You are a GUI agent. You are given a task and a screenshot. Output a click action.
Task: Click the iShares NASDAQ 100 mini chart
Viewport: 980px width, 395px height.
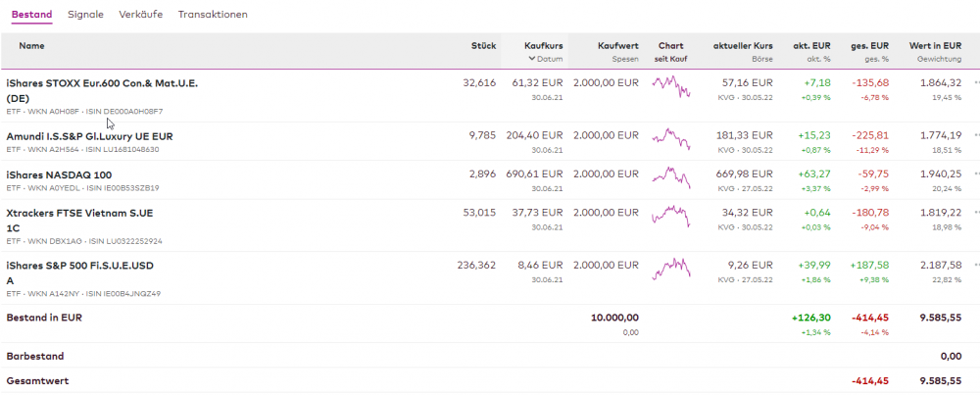click(x=671, y=177)
